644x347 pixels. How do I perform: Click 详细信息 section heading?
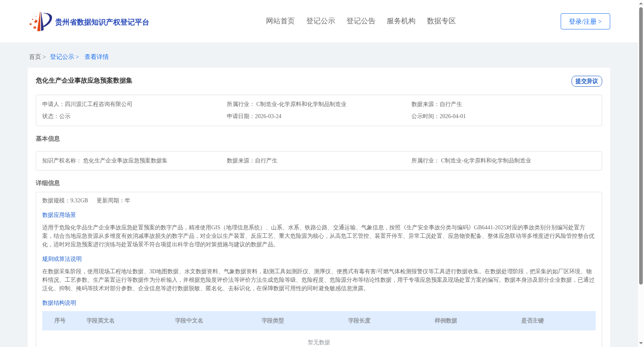[x=47, y=183]
